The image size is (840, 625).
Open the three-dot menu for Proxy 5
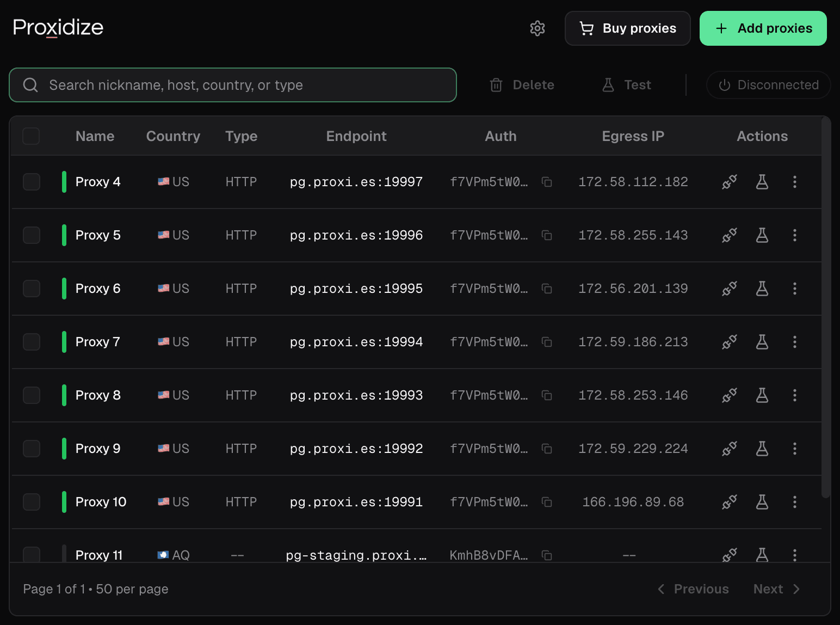click(795, 235)
